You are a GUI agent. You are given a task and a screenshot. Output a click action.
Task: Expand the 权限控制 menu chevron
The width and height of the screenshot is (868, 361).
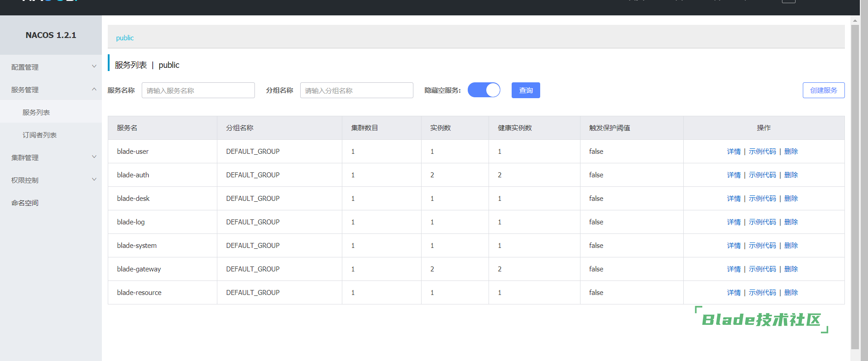pos(94,180)
